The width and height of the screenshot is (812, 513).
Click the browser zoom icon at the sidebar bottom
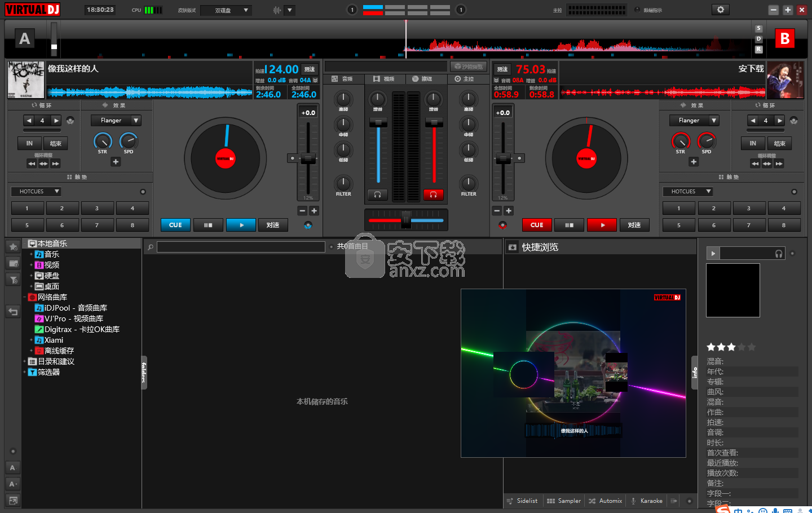[x=12, y=500]
